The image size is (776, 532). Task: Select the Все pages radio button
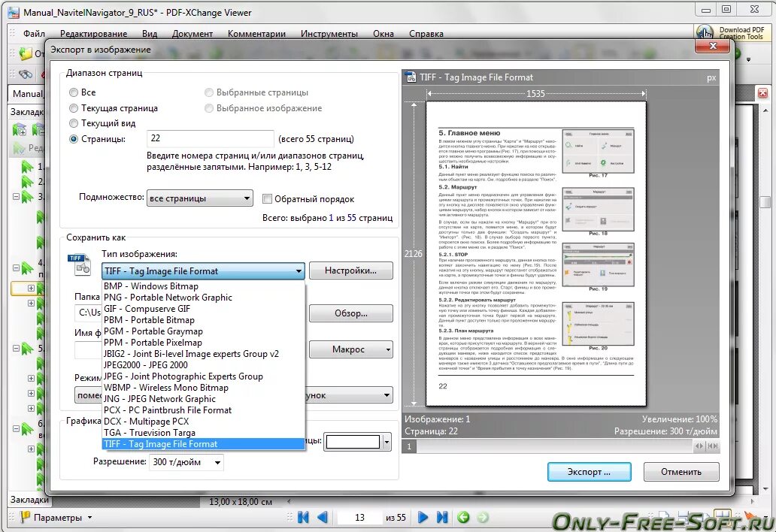coord(74,92)
